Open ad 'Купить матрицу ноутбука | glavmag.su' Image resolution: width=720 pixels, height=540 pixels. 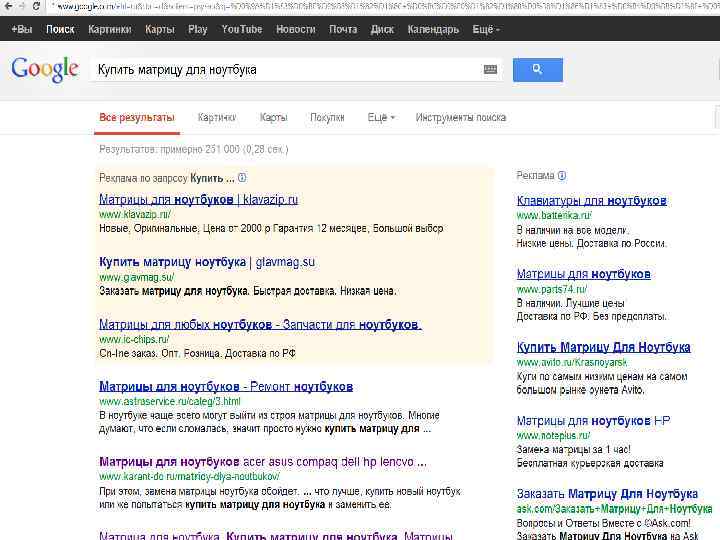pyautogui.click(x=207, y=262)
